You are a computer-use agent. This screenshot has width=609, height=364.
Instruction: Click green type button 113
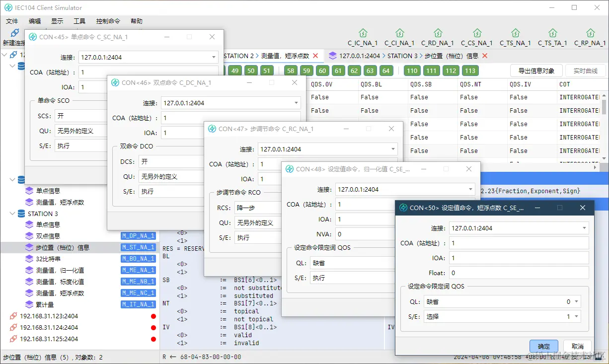470,71
